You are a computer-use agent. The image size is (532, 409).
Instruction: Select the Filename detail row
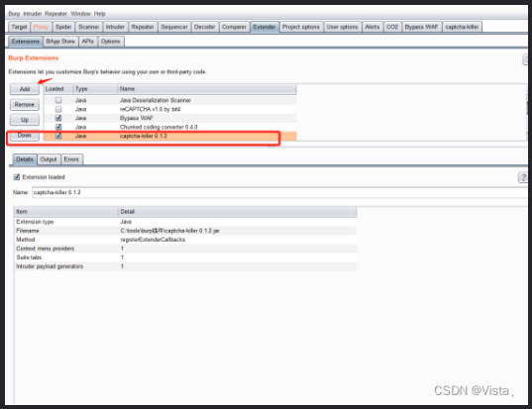click(x=185, y=231)
